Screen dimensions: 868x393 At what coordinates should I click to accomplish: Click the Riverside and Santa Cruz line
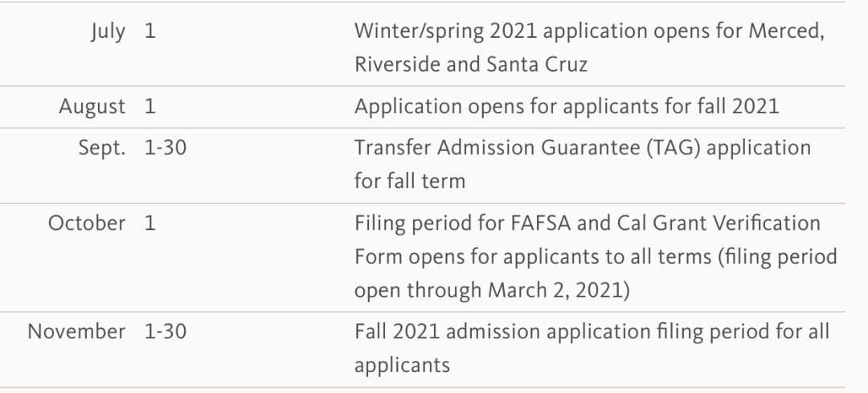pos(470,64)
